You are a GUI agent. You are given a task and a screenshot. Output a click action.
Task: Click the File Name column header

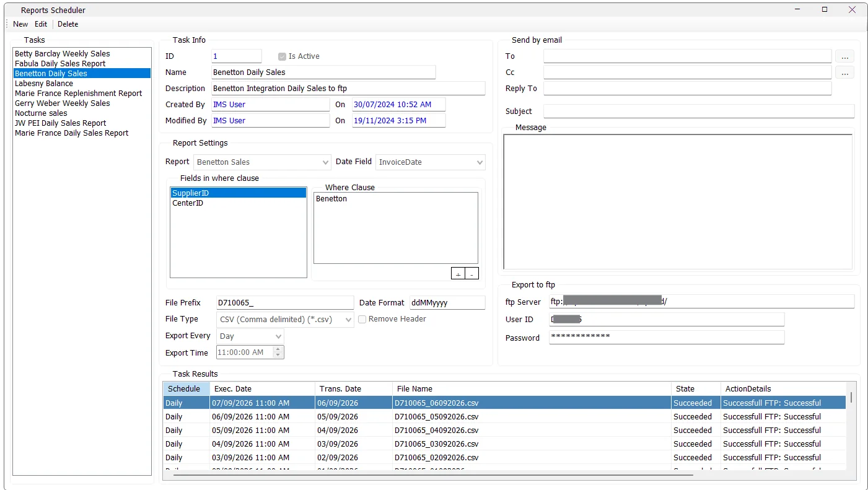point(532,389)
